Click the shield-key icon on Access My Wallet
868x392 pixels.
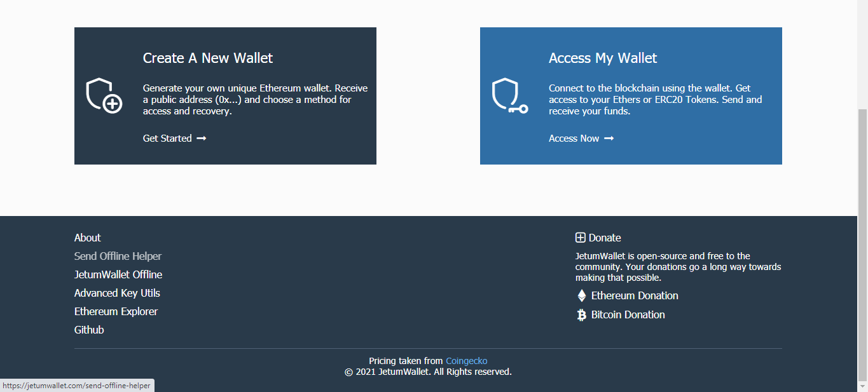[x=510, y=96]
